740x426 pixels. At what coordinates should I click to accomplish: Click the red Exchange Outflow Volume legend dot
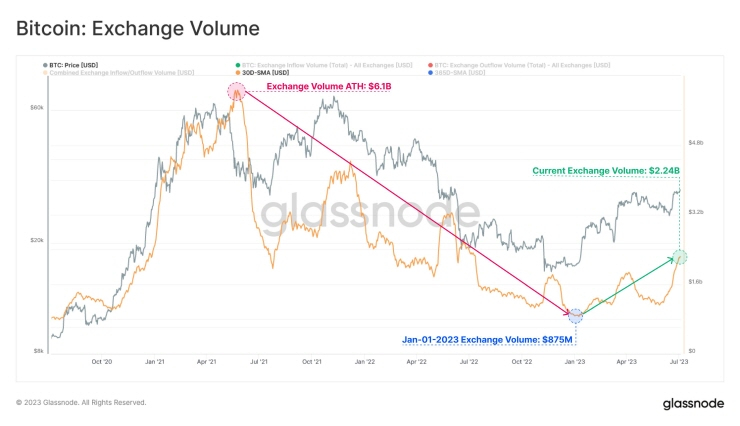(x=430, y=65)
